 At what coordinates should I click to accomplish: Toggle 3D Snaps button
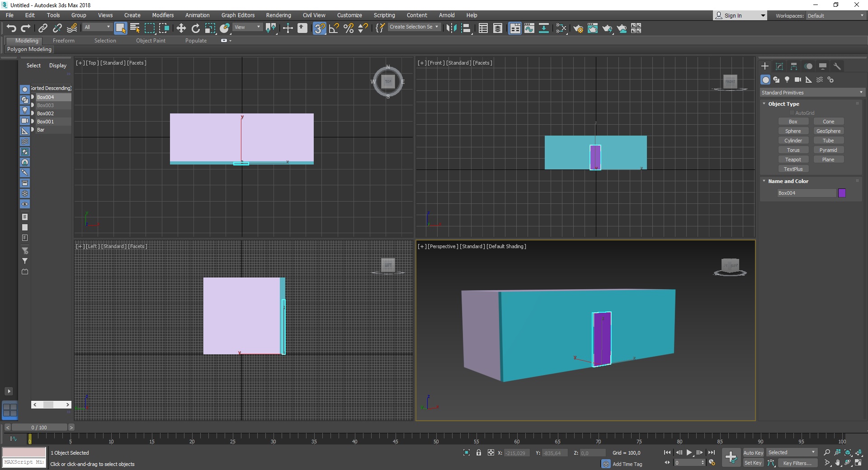(320, 28)
